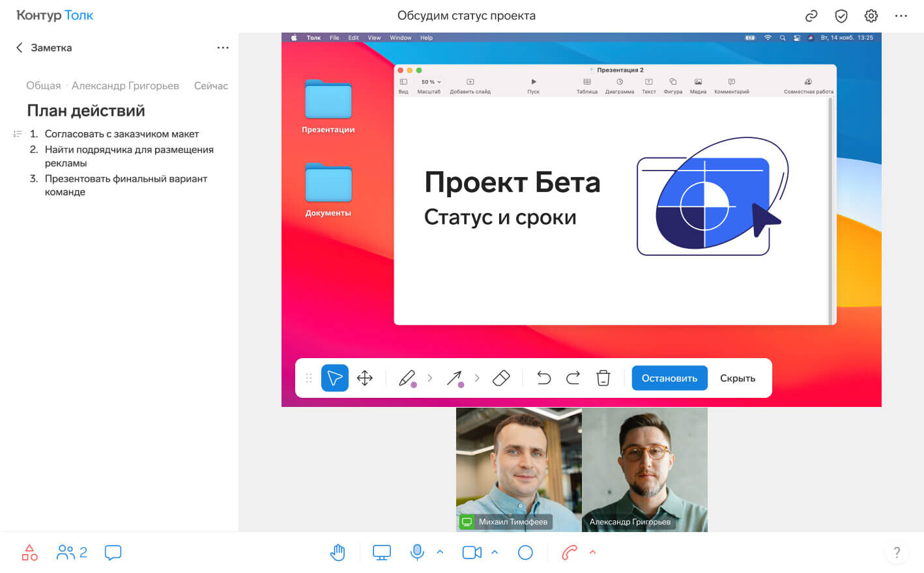Mute the microphone
Image resolution: width=924 pixels, height=573 pixels.
coord(417,553)
